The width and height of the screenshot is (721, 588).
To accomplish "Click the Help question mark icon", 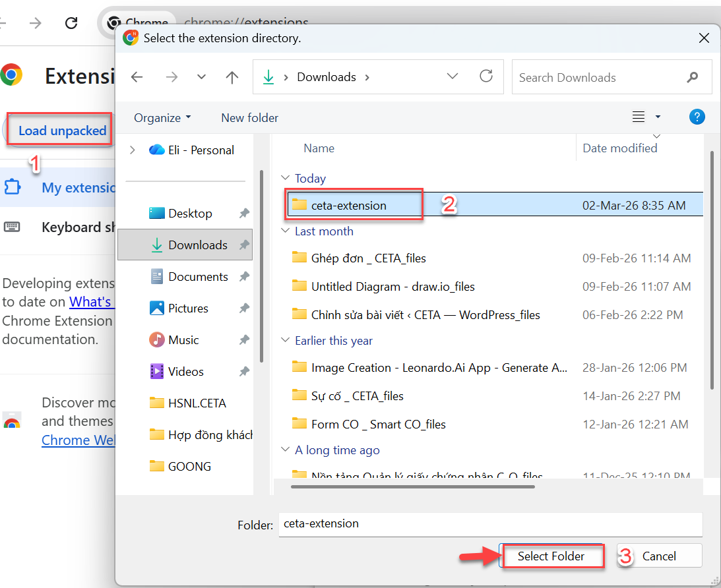I will point(697,117).
